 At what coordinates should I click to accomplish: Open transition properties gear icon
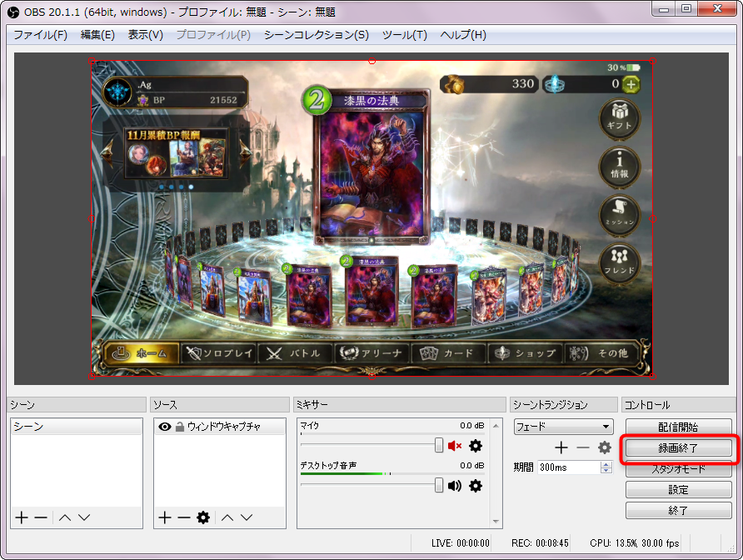604,447
